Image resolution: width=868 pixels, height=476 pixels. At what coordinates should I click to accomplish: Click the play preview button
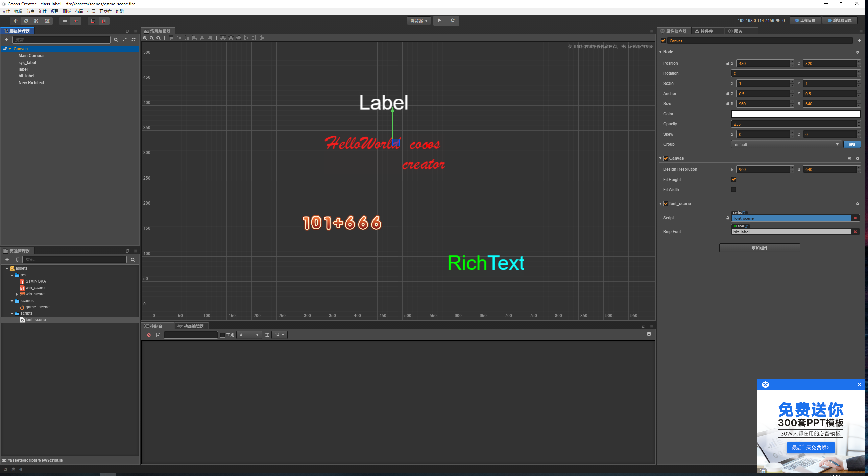point(439,20)
